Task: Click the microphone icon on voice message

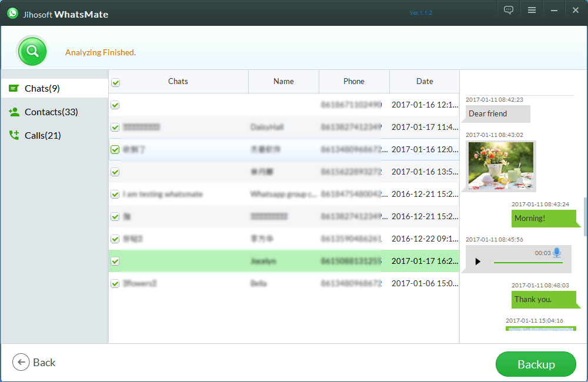Action: point(557,252)
